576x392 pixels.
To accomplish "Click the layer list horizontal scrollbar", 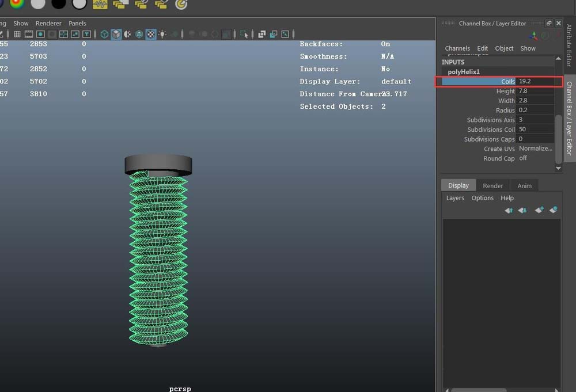I will point(479,390).
